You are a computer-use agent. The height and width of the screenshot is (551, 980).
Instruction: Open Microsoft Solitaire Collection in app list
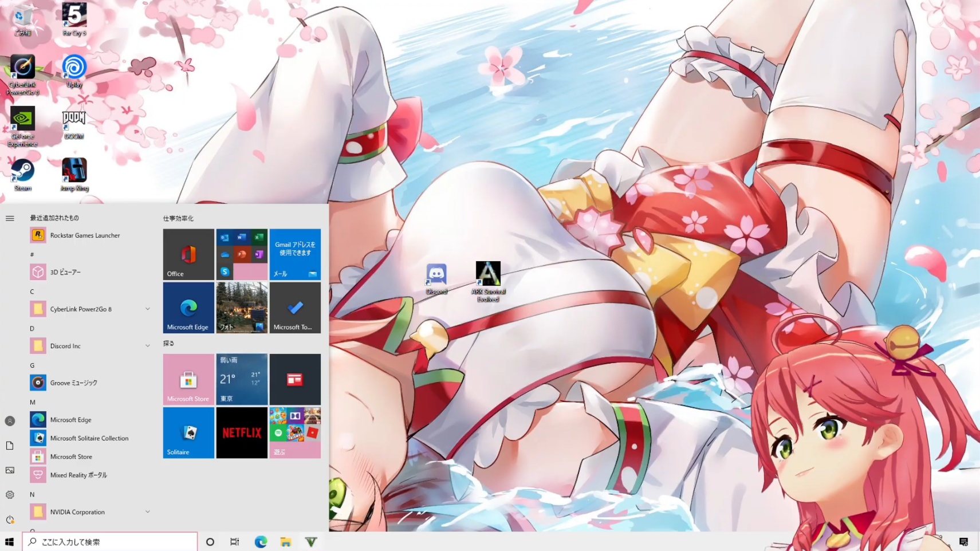tap(90, 438)
